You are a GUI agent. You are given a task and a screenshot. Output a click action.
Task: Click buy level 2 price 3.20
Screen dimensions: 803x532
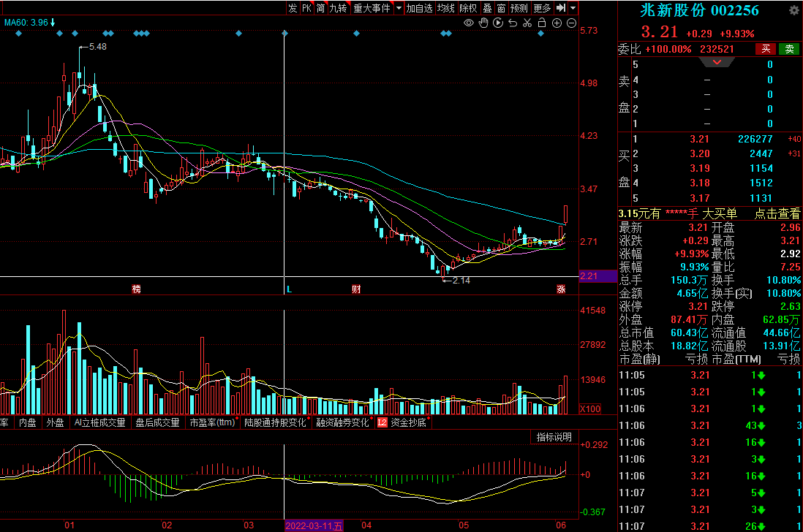(699, 154)
